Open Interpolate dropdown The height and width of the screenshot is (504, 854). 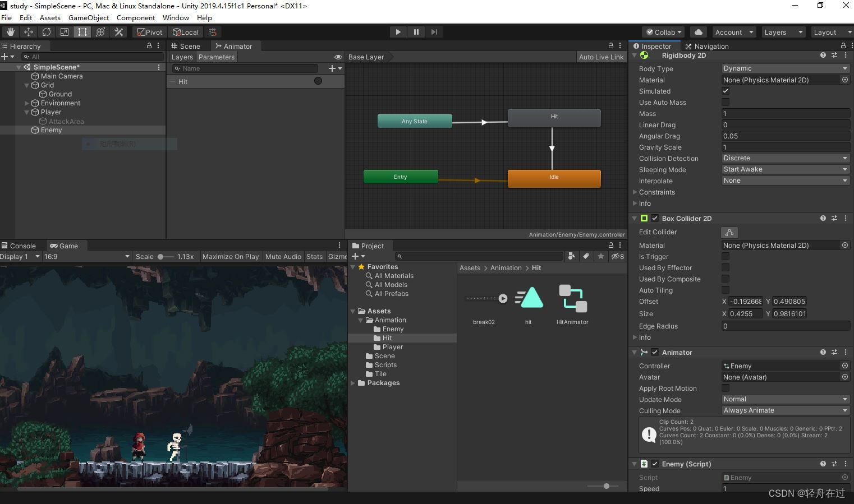[786, 181]
